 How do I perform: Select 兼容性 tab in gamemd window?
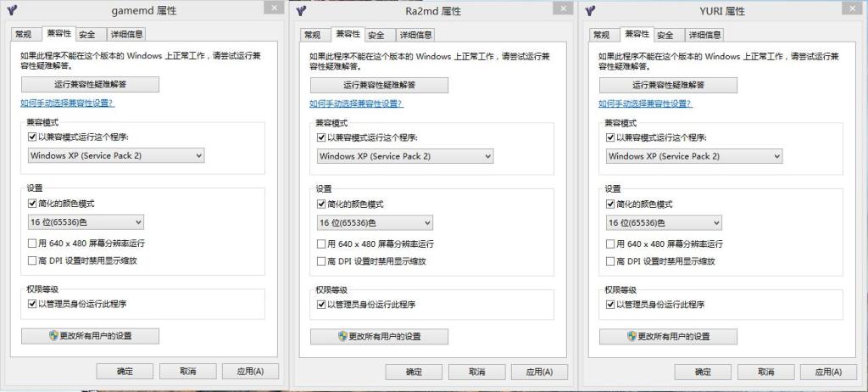(x=58, y=33)
